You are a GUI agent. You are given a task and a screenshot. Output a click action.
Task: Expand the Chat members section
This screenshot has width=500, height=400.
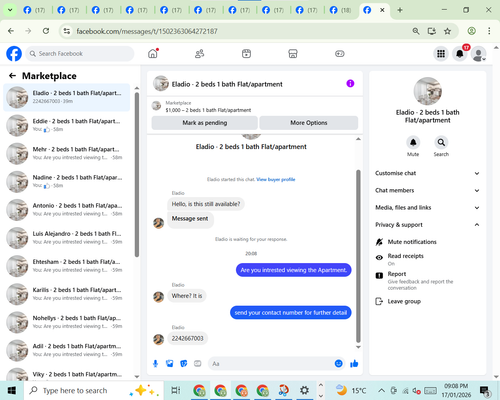[427, 190]
